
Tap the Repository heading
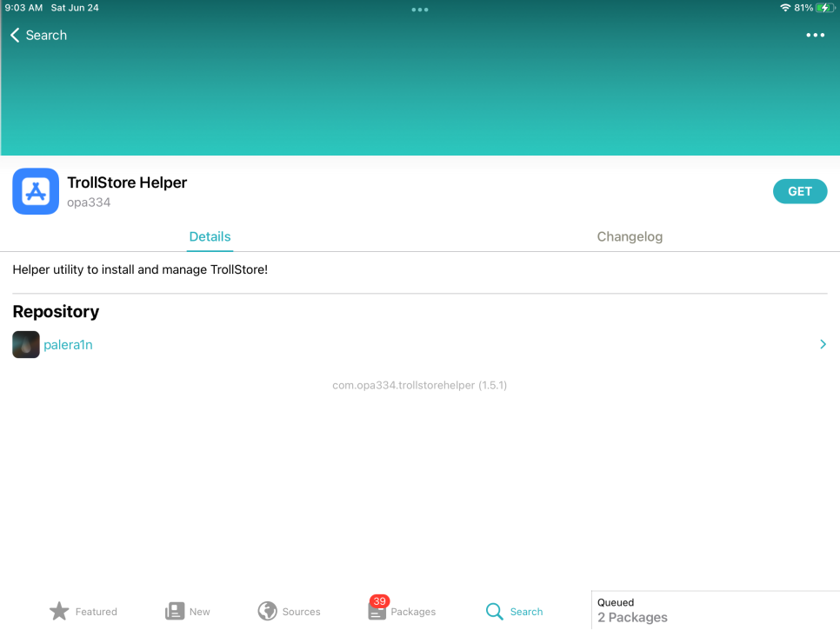(x=56, y=311)
